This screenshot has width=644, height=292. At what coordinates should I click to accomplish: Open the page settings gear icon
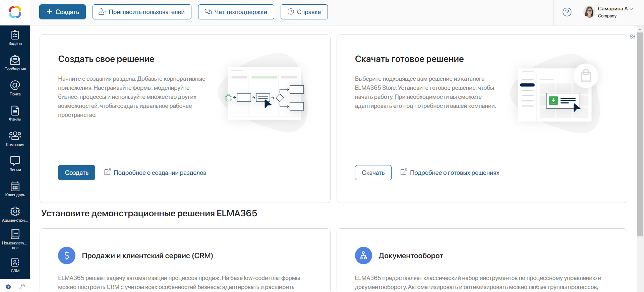632,36
